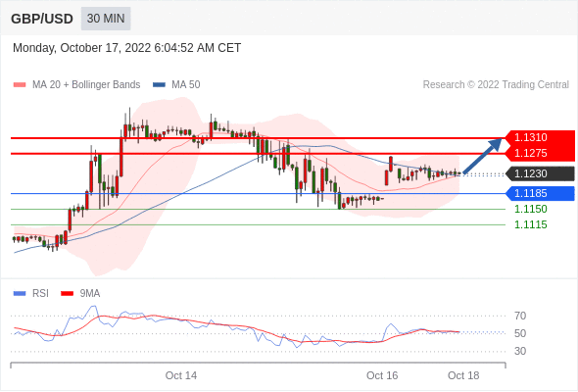This screenshot has height=392, width=578.
Task: Click the Oct 18 date axis label
Action: (463, 375)
